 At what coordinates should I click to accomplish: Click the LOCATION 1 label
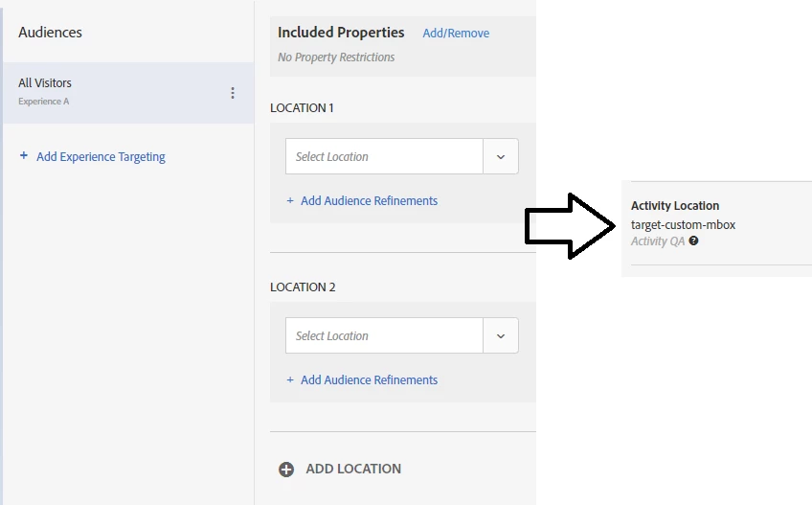click(x=302, y=108)
